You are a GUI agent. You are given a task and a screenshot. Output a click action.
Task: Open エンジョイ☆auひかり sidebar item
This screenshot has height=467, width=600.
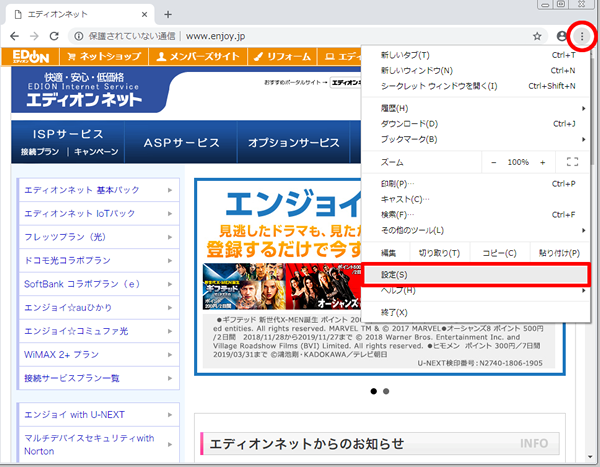99,307
